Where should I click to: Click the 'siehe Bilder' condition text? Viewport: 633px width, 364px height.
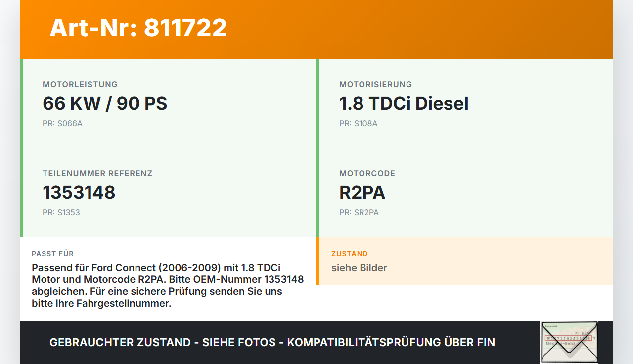359,268
